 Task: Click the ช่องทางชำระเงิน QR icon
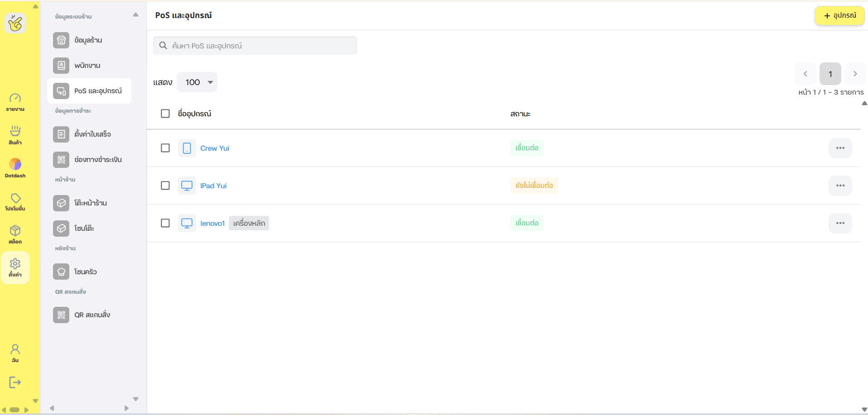pos(61,160)
